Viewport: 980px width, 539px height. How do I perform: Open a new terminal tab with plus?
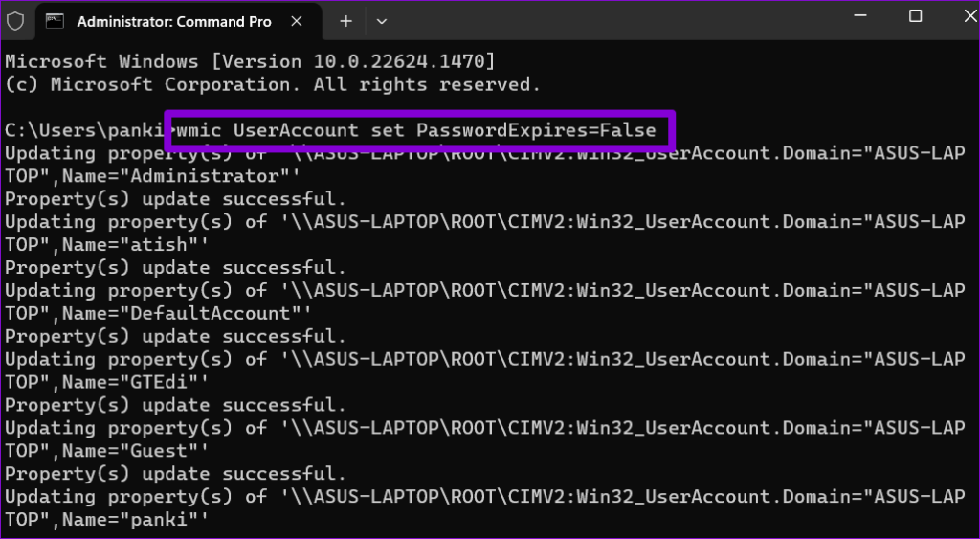tap(345, 22)
